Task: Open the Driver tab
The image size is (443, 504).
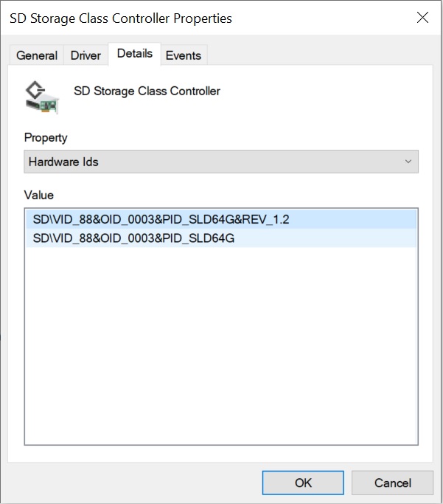Action: (x=86, y=55)
